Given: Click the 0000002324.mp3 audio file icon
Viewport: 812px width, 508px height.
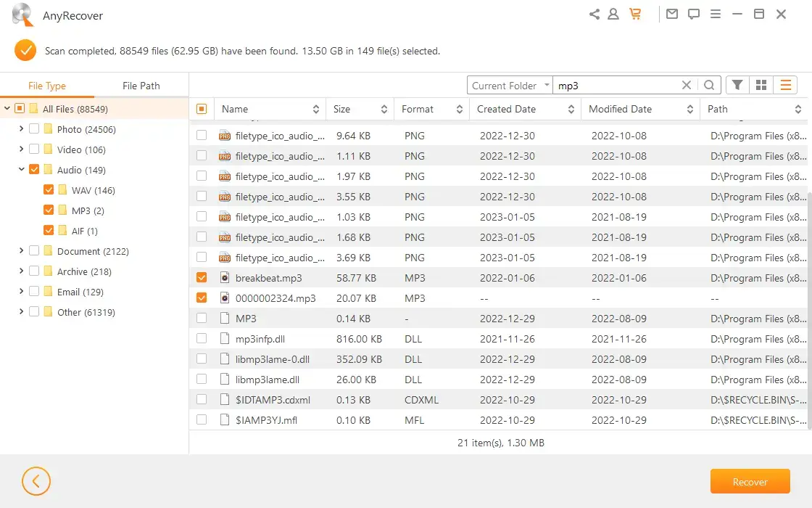Looking at the screenshot, I should tap(225, 298).
